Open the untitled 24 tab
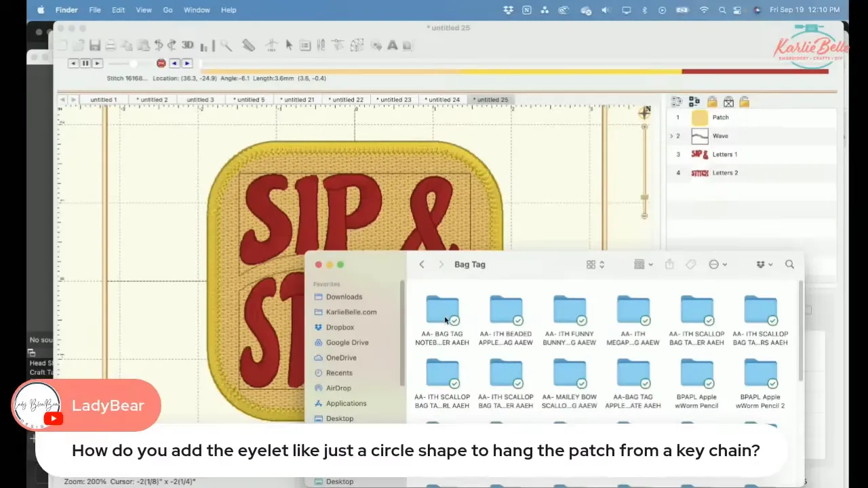This screenshot has height=488, width=868. pos(443,100)
